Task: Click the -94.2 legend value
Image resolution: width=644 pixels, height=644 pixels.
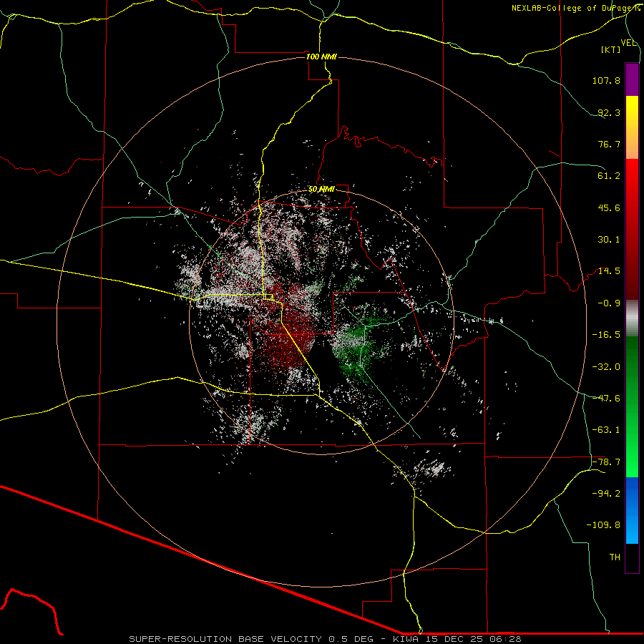Action: tap(606, 493)
